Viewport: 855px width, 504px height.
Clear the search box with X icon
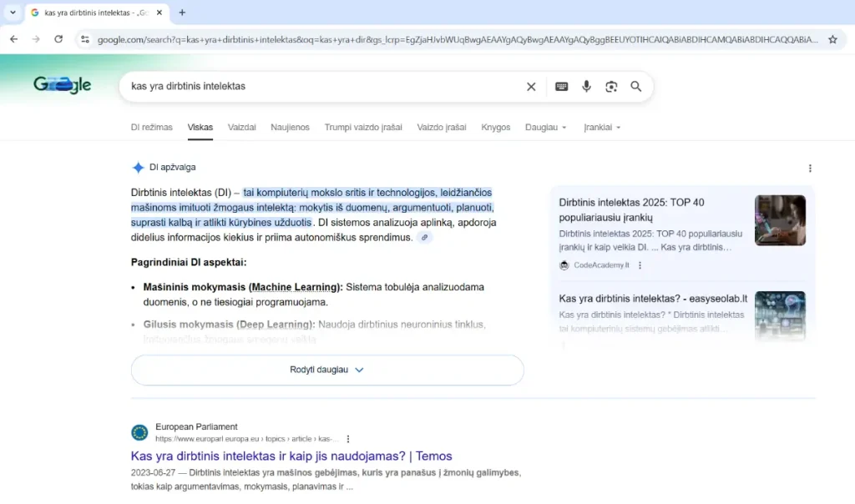click(x=531, y=87)
